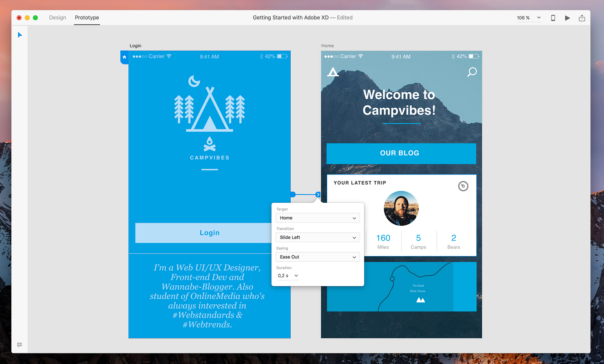Click the italic designer bio paragraph
This screenshot has height=364, width=604.
[x=207, y=296]
